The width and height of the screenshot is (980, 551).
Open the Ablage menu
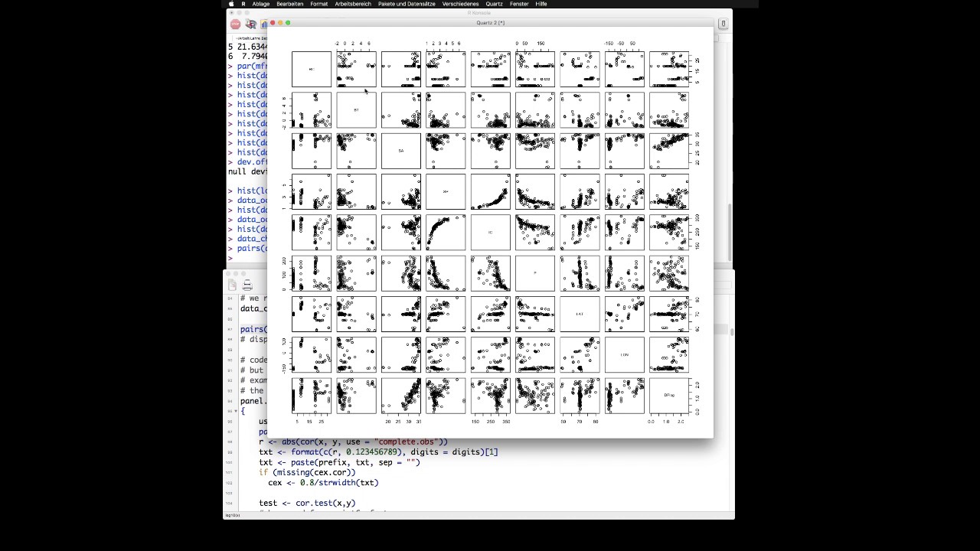tap(261, 4)
